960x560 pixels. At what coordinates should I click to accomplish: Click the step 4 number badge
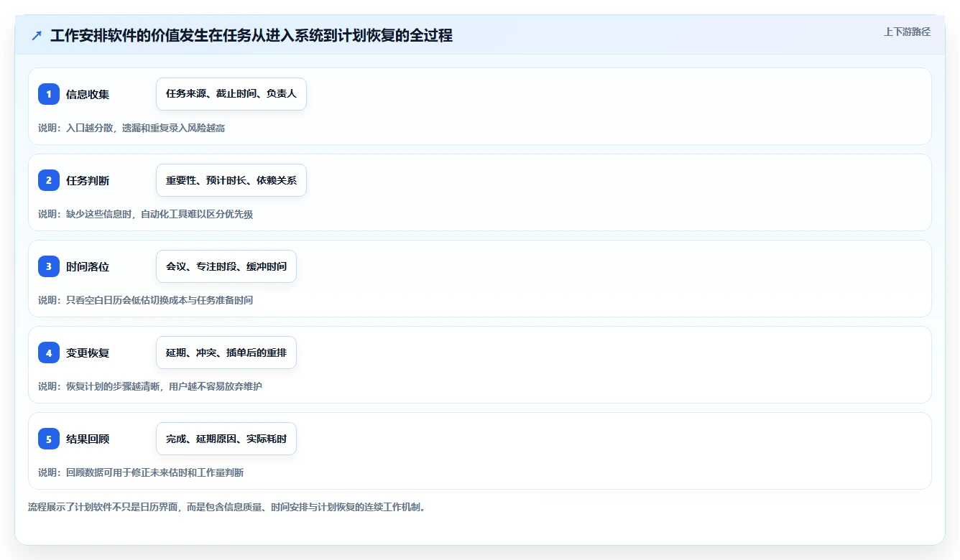coord(49,353)
